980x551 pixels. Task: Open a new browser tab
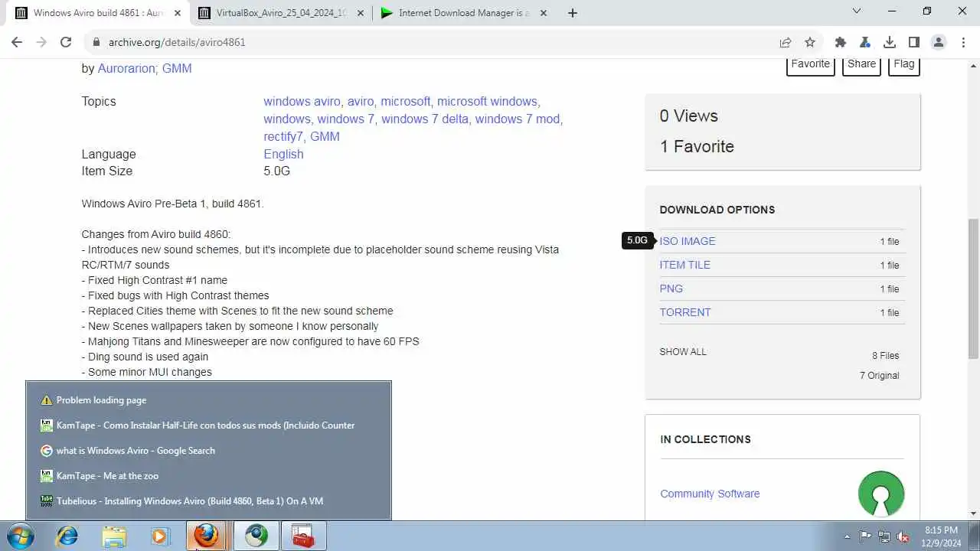[x=573, y=12]
